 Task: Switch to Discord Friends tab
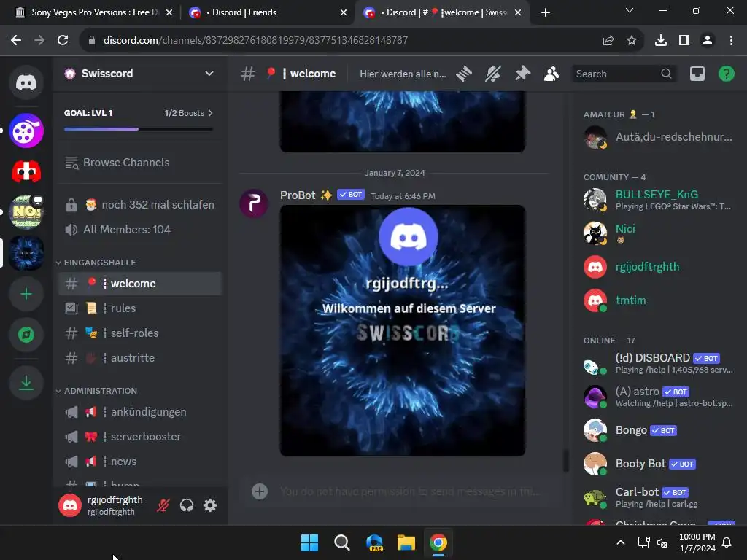pyautogui.click(x=268, y=12)
